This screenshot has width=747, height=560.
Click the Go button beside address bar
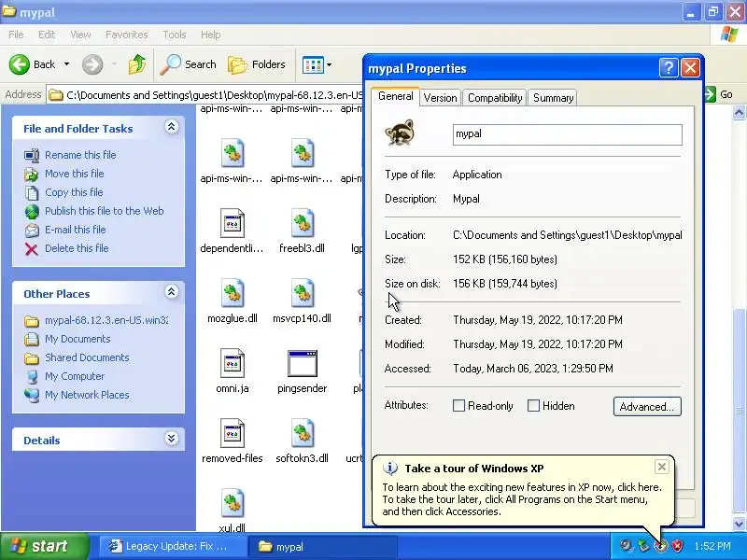(x=719, y=94)
